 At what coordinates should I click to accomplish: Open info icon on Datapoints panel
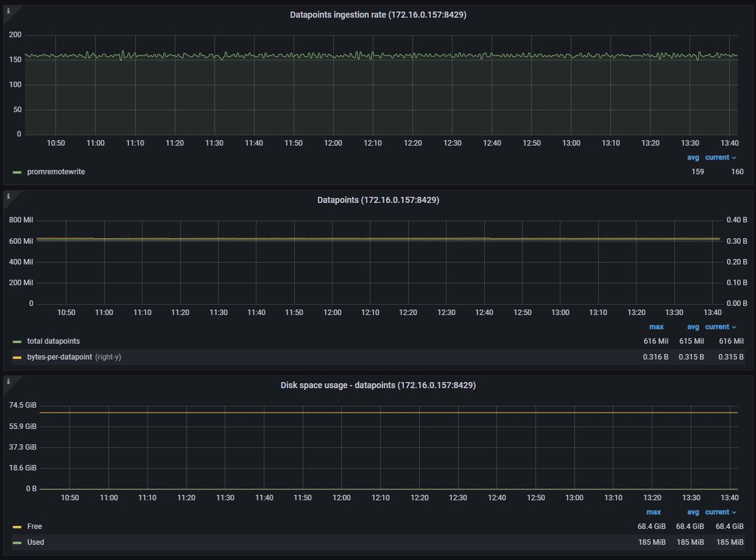click(8, 196)
